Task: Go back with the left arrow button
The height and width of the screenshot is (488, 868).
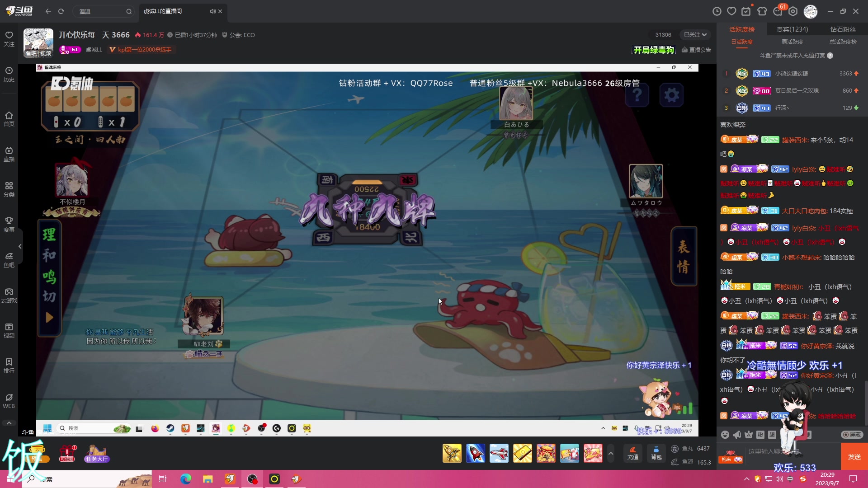Action: coord(48,11)
